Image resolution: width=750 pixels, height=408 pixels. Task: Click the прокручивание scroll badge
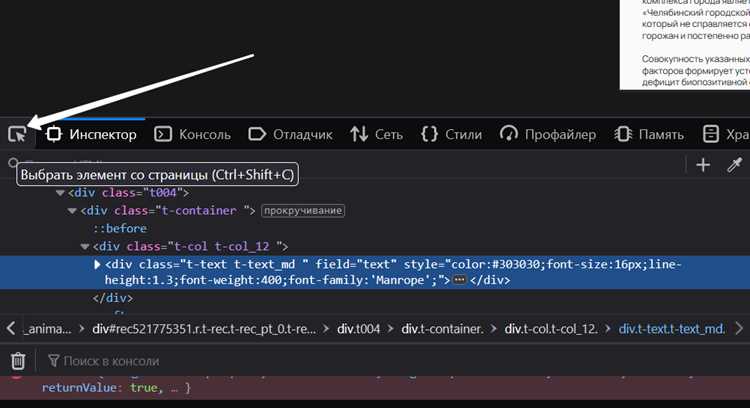point(303,210)
